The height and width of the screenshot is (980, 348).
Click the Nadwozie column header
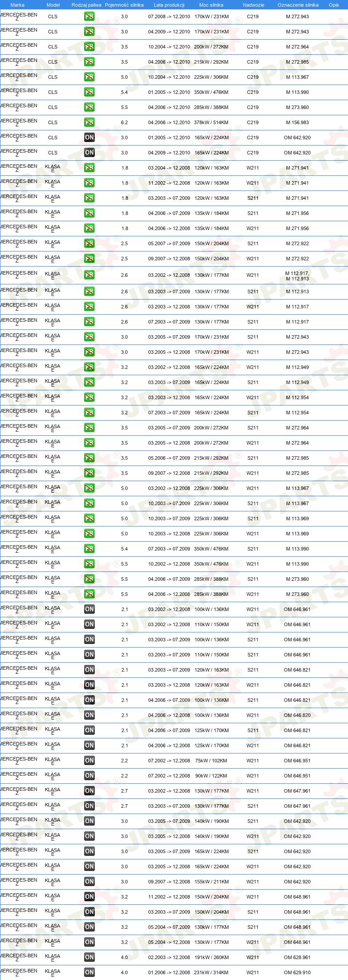[254, 5]
